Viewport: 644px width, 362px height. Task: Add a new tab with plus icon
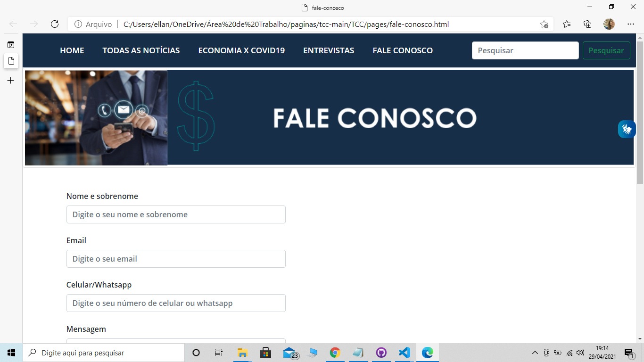click(11, 81)
